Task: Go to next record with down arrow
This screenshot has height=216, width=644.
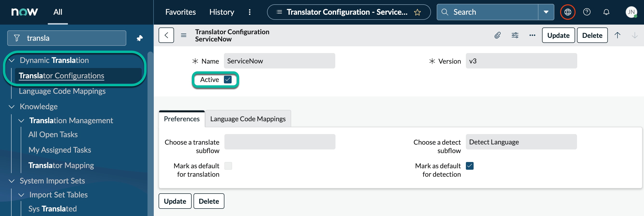Action: [x=635, y=35]
